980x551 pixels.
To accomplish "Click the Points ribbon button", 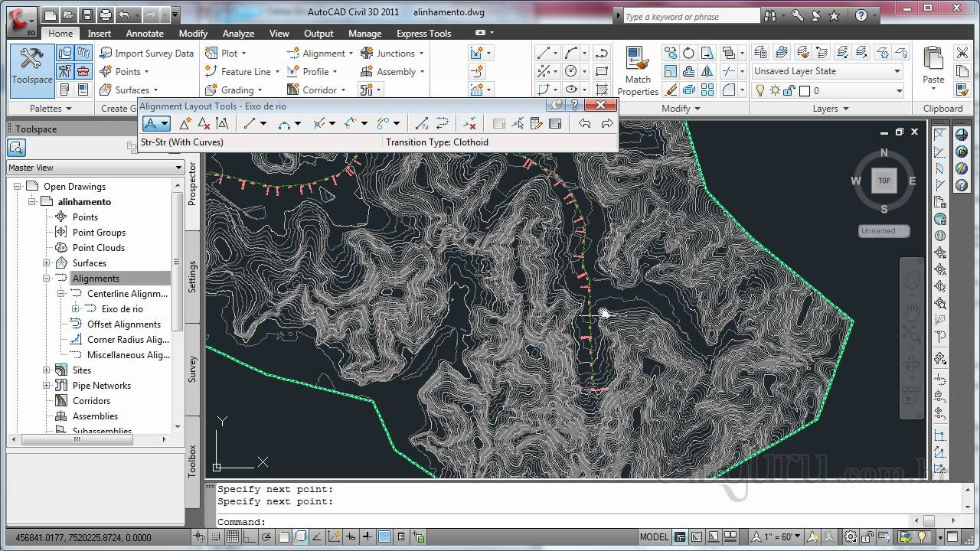I will (x=124, y=71).
